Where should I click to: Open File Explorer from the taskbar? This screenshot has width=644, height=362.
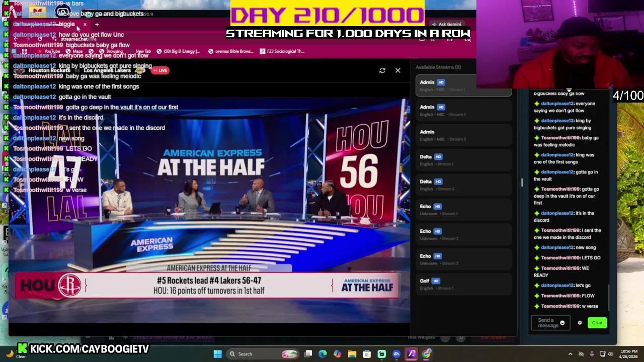352,354
